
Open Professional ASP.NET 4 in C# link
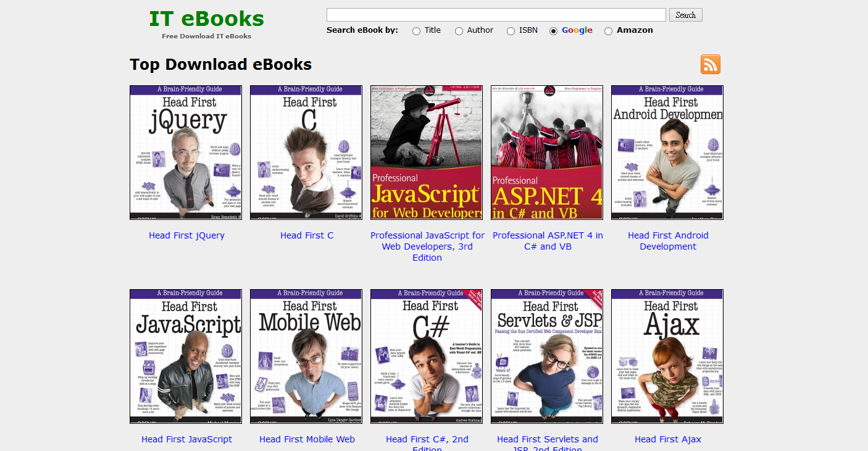coord(548,241)
